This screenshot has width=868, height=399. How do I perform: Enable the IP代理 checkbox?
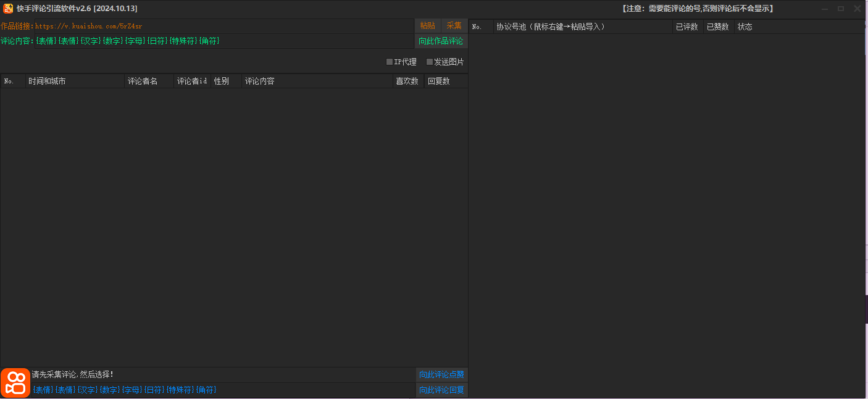[390, 62]
